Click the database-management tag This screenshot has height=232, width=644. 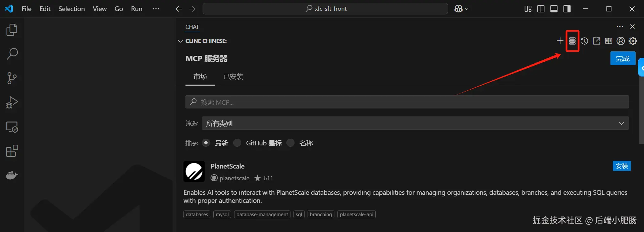click(262, 215)
